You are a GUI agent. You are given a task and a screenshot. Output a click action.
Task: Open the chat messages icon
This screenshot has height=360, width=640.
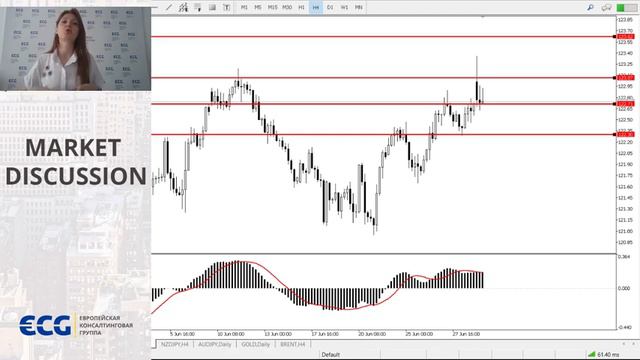606,7
